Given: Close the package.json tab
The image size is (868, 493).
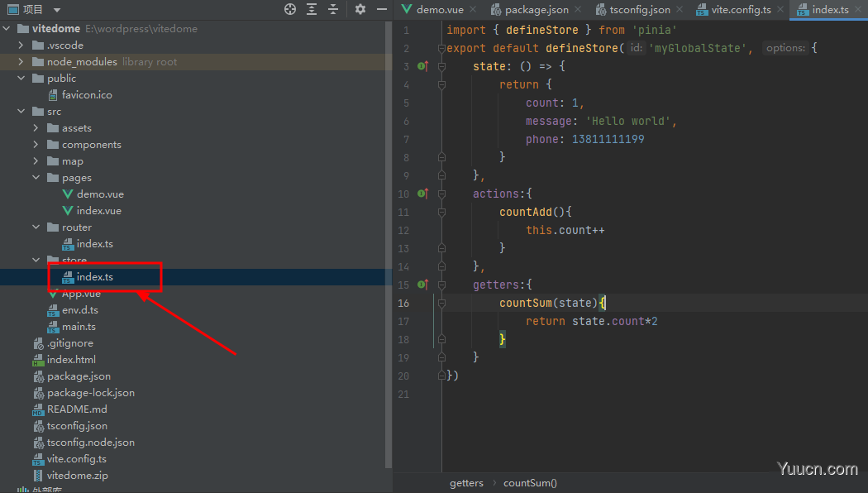Looking at the screenshot, I should [578, 9].
